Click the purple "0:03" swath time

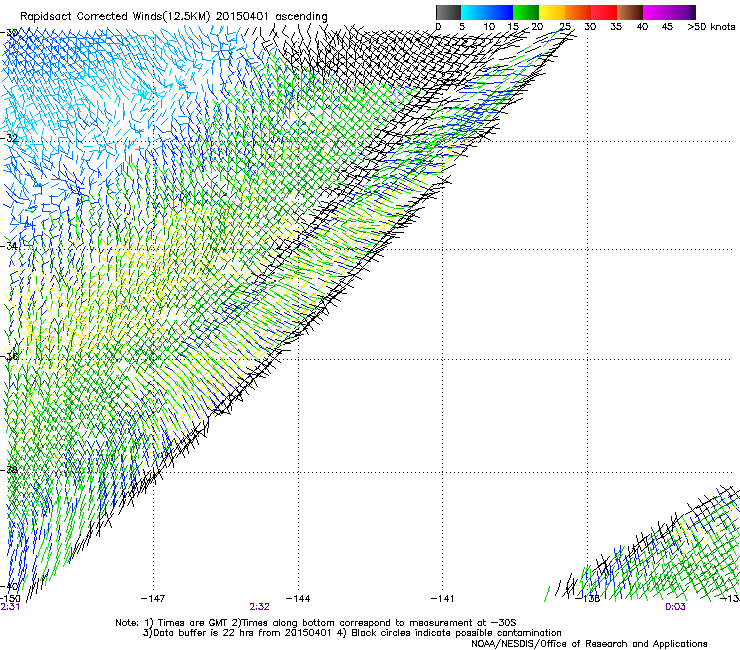click(675, 607)
